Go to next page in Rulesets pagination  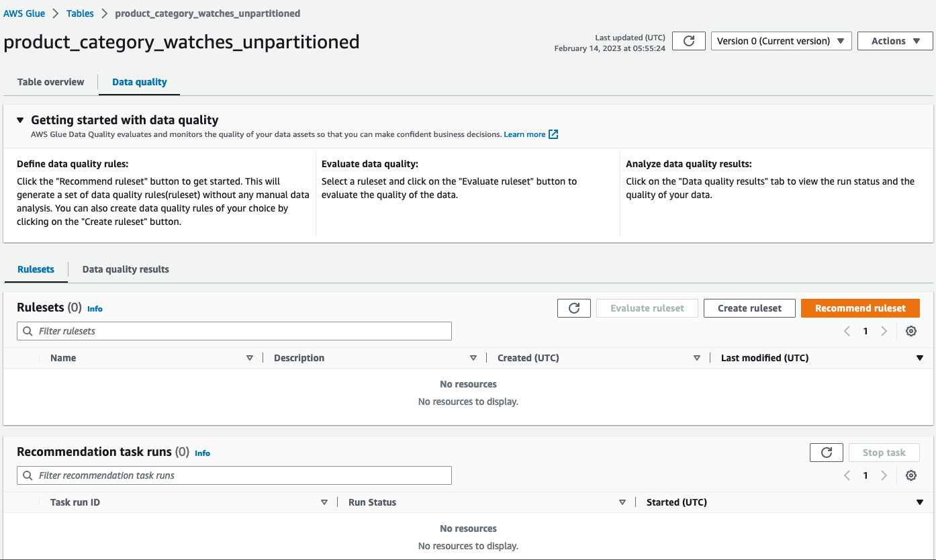coord(884,331)
